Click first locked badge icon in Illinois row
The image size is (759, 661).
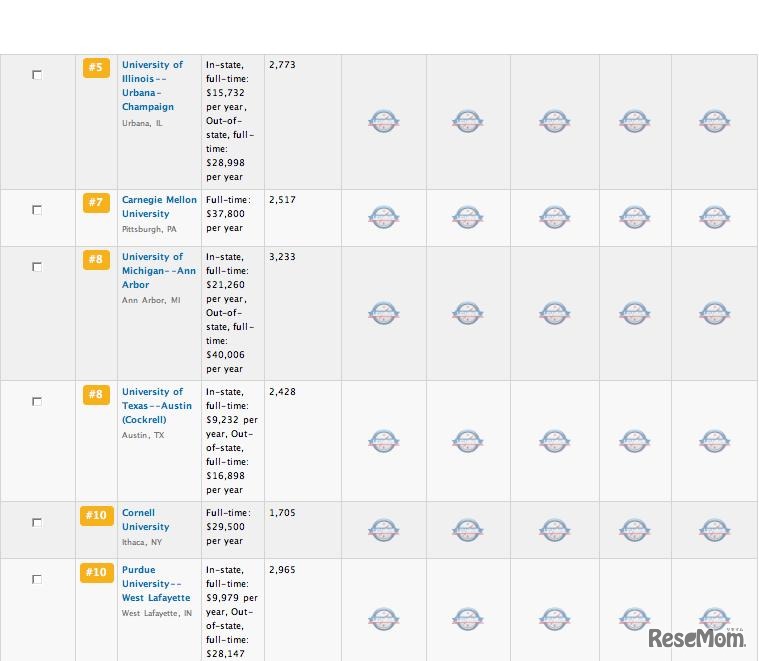tap(384, 121)
